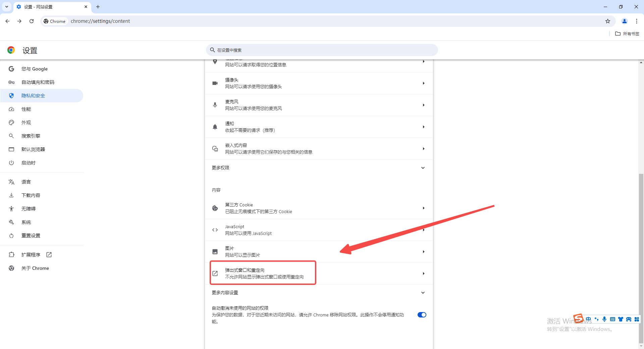Open 图片 images settings row
Viewport: 644px width, 349px height.
[x=319, y=252]
